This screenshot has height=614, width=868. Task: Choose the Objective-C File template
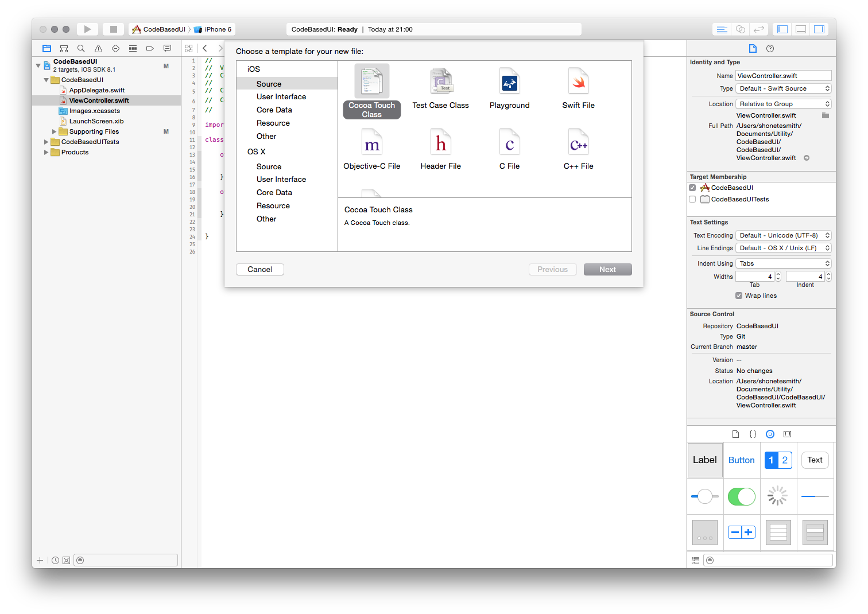(372, 149)
